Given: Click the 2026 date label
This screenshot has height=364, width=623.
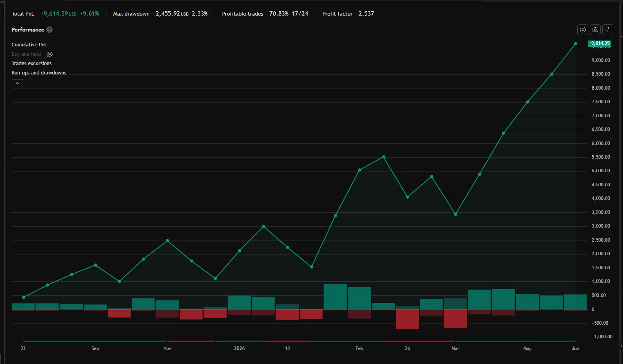Looking at the screenshot, I should [x=239, y=348].
